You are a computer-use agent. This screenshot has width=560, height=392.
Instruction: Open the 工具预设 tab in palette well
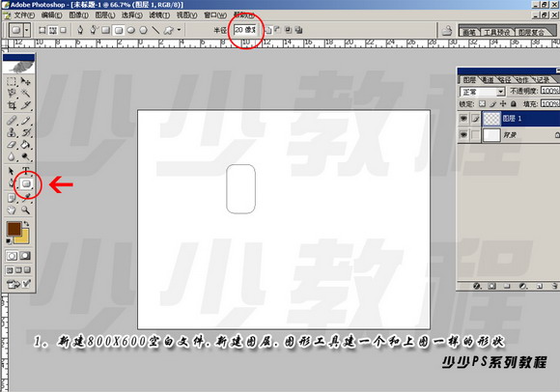pyautogui.click(x=497, y=33)
